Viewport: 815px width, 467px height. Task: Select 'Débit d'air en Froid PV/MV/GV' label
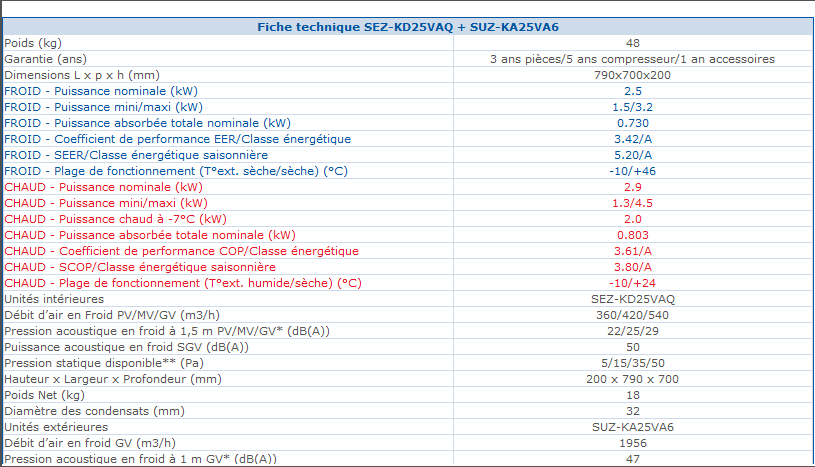pos(112,315)
